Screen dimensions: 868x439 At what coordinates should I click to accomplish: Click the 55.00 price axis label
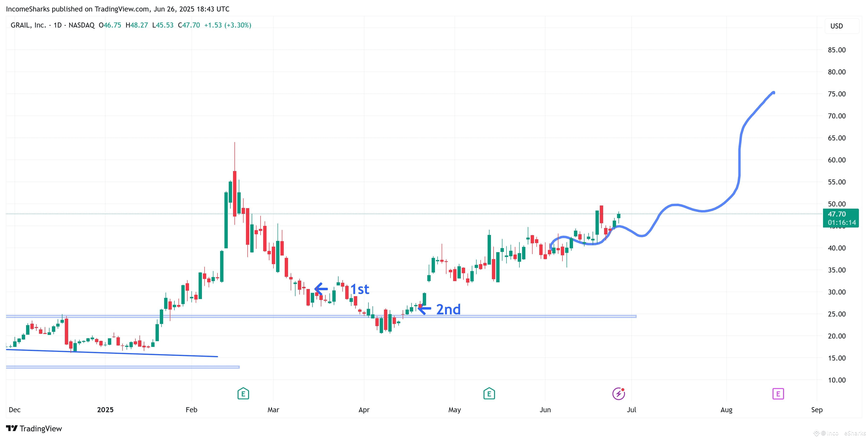point(837,182)
